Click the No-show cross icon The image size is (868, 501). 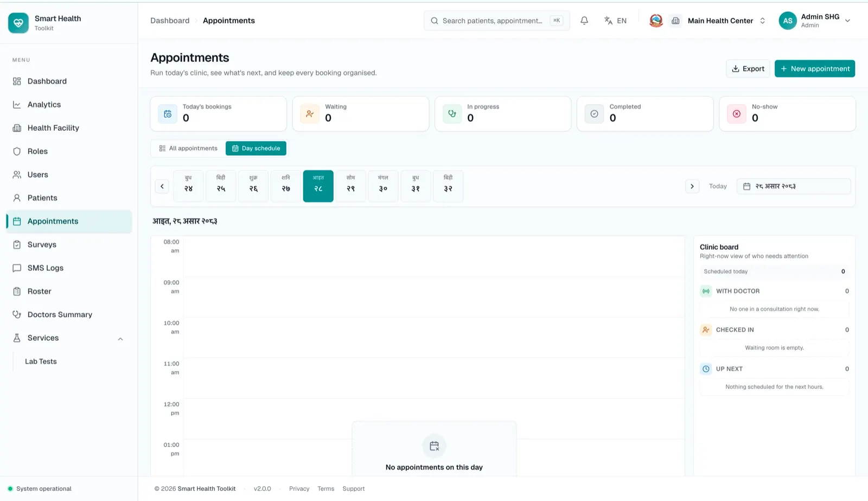click(736, 114)
